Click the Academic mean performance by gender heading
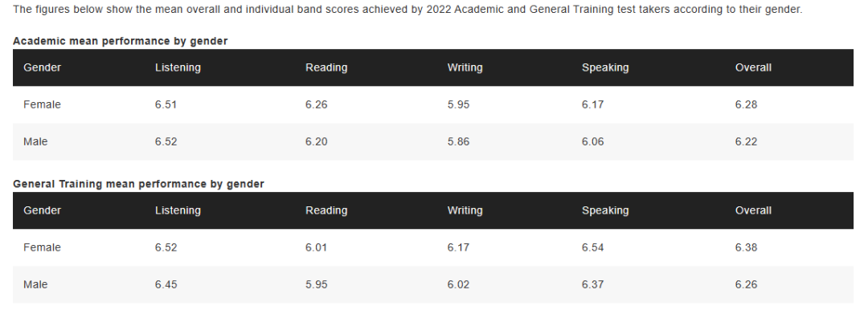The height and width of the screenshot is (310, 868). pos(120,41)
